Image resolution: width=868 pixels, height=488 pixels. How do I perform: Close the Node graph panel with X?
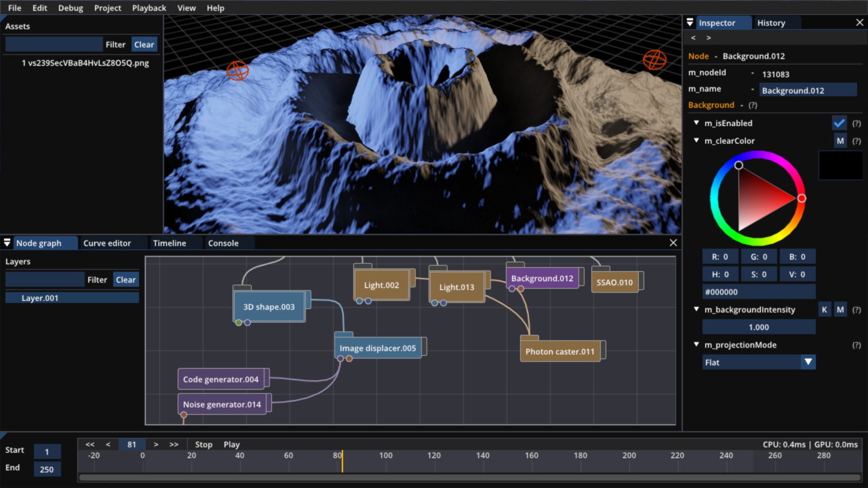673,243
